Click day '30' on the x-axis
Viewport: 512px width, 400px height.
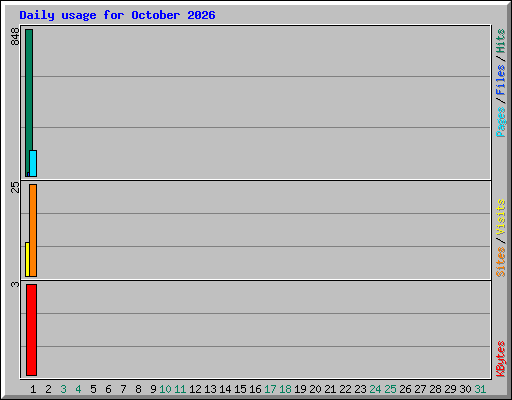[465, 389]
